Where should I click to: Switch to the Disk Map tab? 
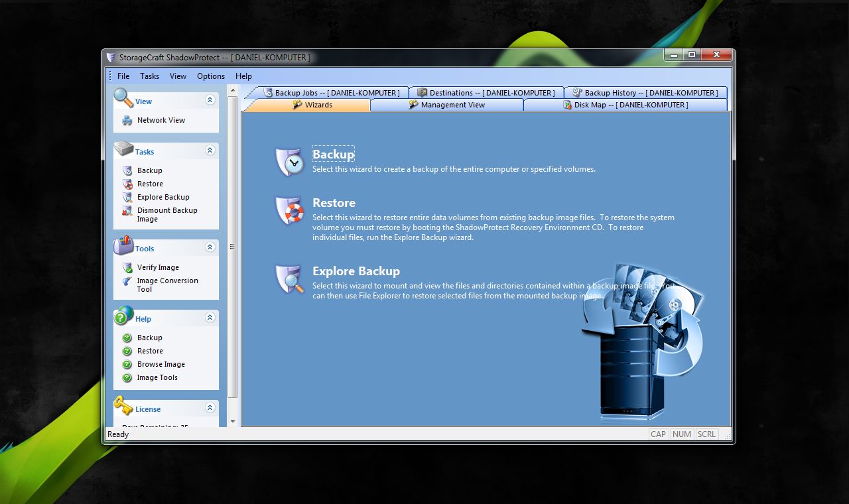coord(625,105)
